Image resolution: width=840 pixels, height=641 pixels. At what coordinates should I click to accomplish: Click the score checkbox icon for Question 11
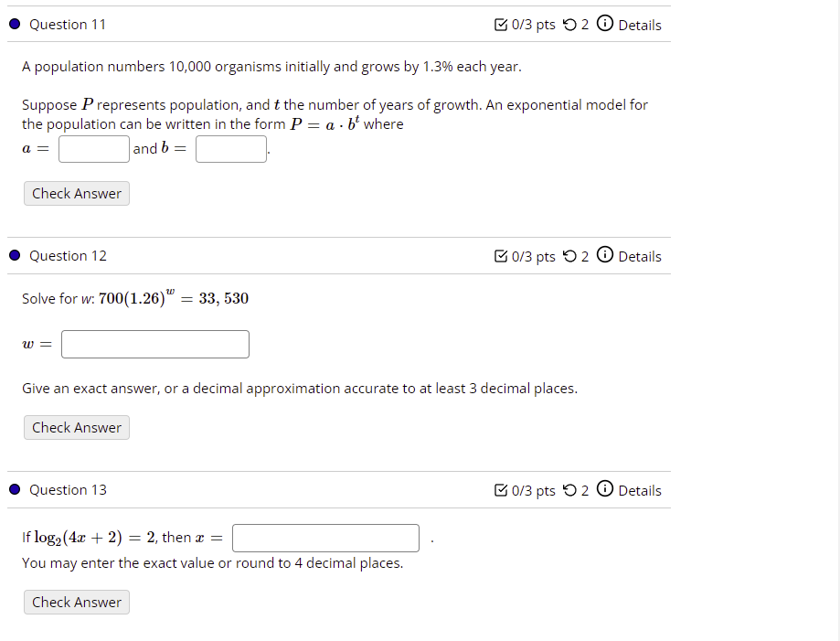click(500, 25)
